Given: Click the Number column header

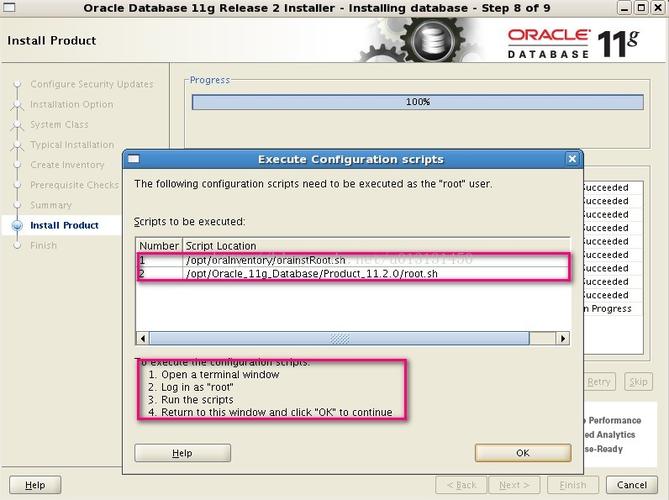Looking at the screenshot, I should (x=159, y=246).
